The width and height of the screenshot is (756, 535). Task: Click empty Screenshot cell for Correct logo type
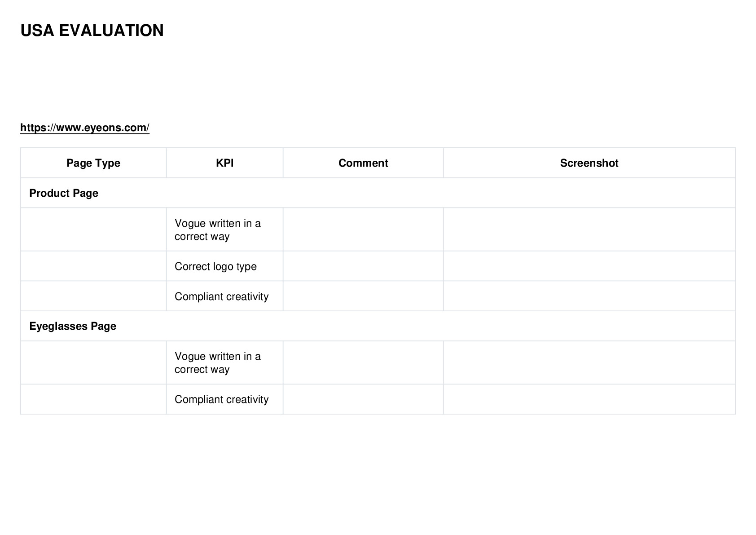click(x=589, y=266)
